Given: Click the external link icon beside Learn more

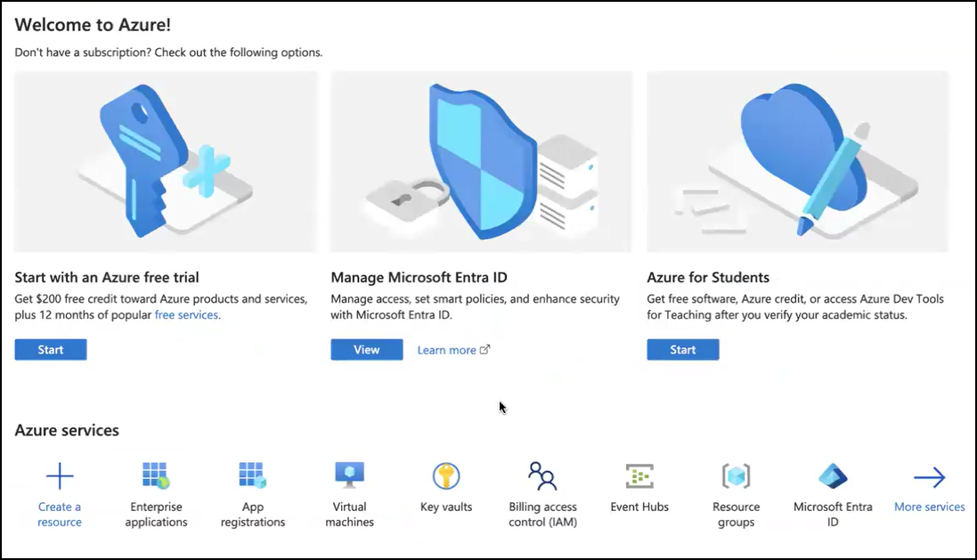Looking at the screenshot, I should pos(484,350).
